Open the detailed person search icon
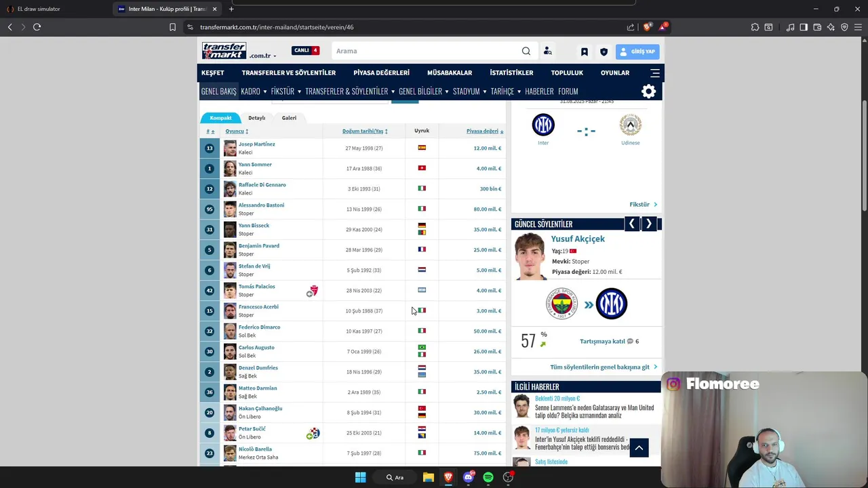 point(547,51)
